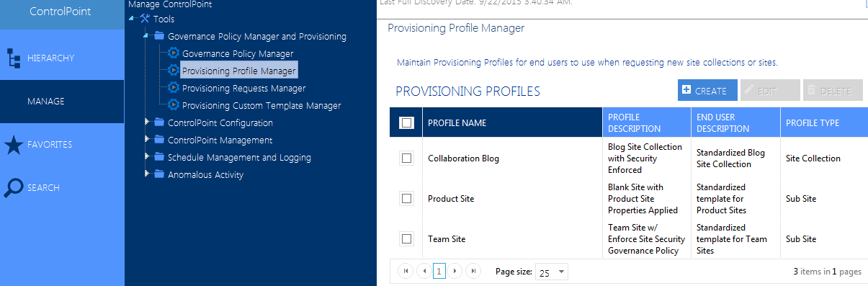This screenshot has height=286, width=868.
Task: Click the Collaboration Blog profile name
Action: tap(463, 158)
